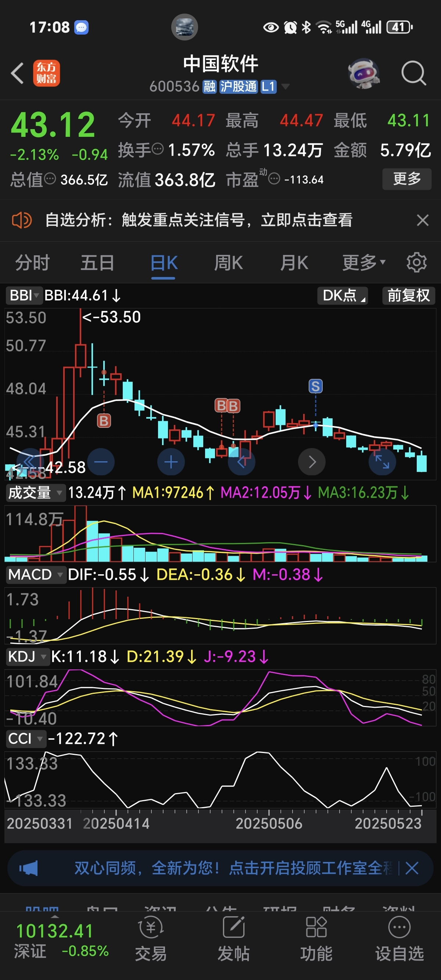Tap the 金额 5.79亿 value
The height and width of the screenshot is (980, 441).
[x=405, y=150]
